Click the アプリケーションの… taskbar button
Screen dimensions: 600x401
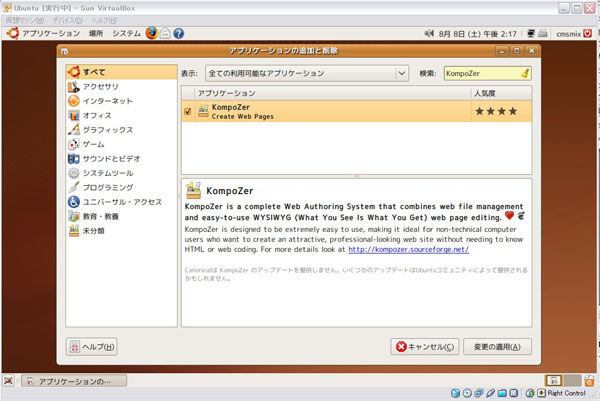[x=73, y=381]
